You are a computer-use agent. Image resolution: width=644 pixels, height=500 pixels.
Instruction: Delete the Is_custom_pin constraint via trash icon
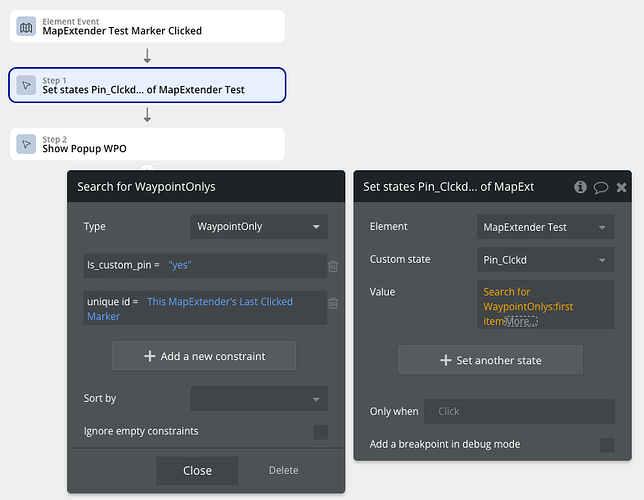click(x=333, y=266)
